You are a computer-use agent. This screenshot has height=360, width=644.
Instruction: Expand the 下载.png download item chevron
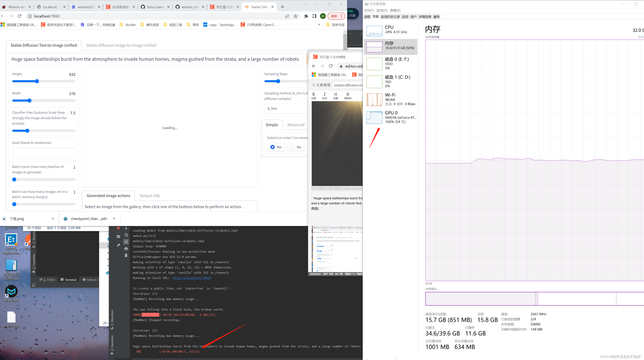point(53,219)
